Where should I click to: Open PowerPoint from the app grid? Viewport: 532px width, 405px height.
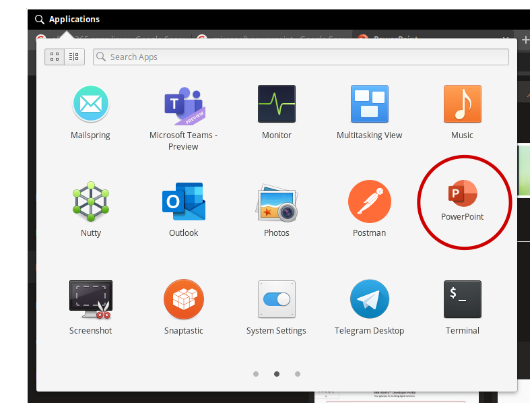point(463,193)
